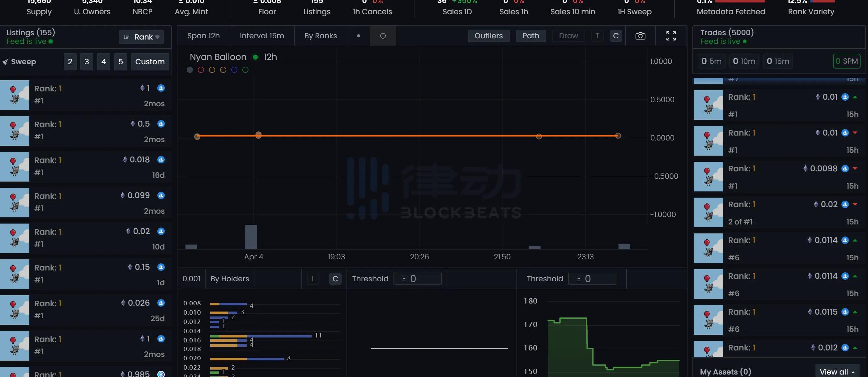Click the last data point on orange path
Viewport: 868px width, 377px height.
point(618,136)
